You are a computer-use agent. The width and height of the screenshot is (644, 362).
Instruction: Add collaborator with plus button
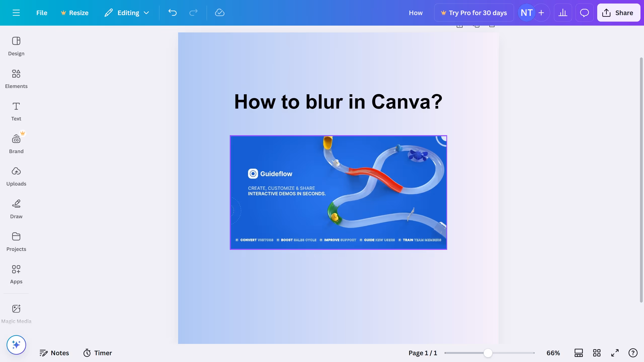click(x=541, y=13)
